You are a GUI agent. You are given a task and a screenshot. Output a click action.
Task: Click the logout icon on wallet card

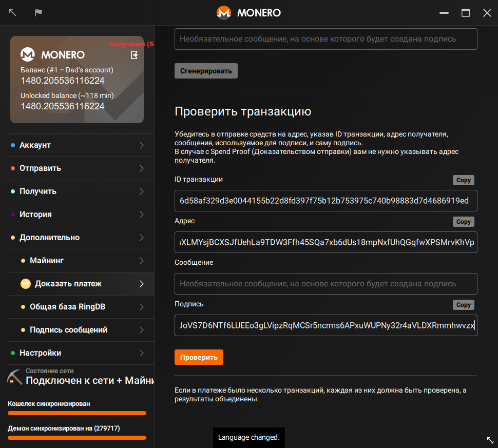click(x=135, y=55)
